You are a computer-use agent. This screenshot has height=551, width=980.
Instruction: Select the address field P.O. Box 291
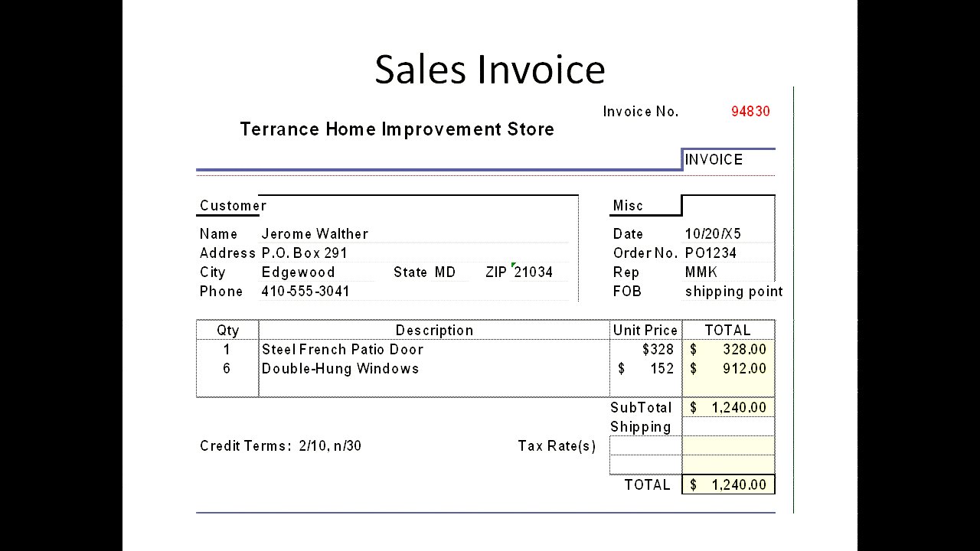click(x=305, y=253)
